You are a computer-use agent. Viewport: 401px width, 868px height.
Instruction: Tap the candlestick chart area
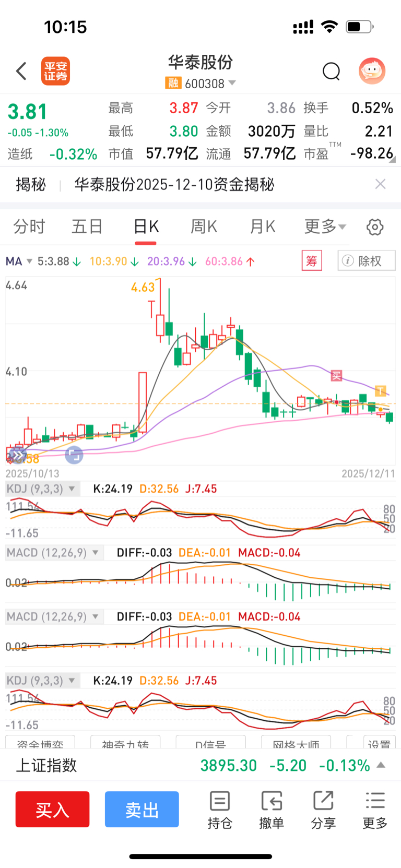(x=200, y=371)
